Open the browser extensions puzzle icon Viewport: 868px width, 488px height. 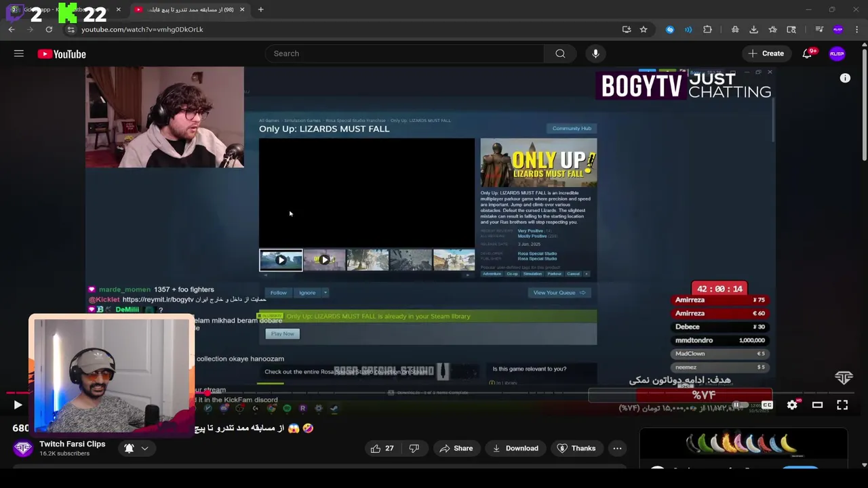707,29
